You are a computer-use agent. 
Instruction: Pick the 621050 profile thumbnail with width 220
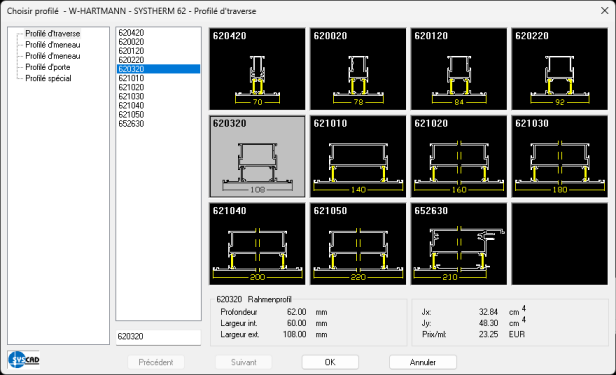pyautogui.click(x=358, y=244)
